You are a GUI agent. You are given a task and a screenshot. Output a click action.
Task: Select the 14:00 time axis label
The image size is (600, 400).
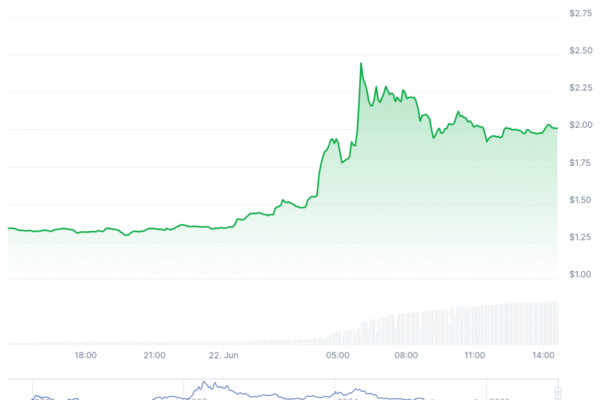pyautogui.click(x=543, y=355)
